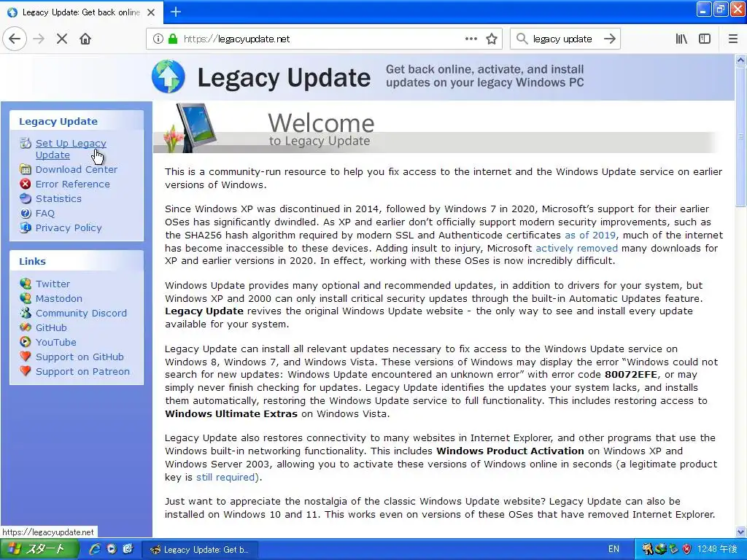This screenshot has height=560, width=747.
Task: Click the EN language bar indicator
Action: [x=614, y=549]
